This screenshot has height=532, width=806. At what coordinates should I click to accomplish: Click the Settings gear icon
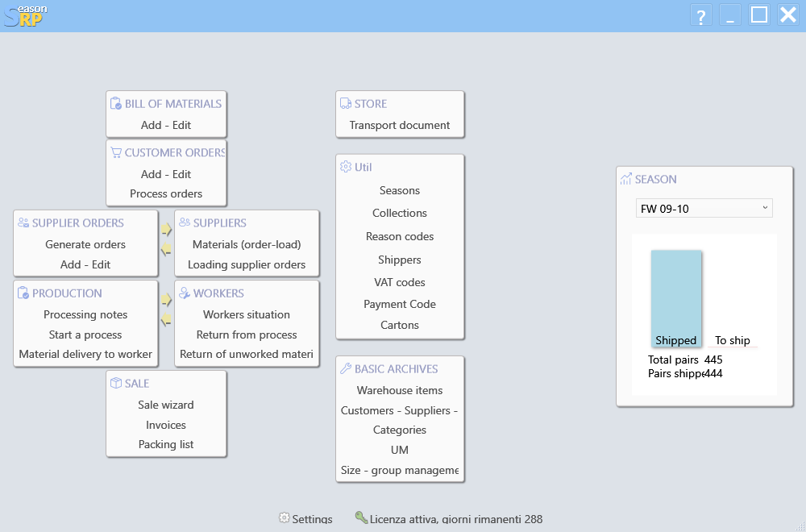tap(285, 517)
